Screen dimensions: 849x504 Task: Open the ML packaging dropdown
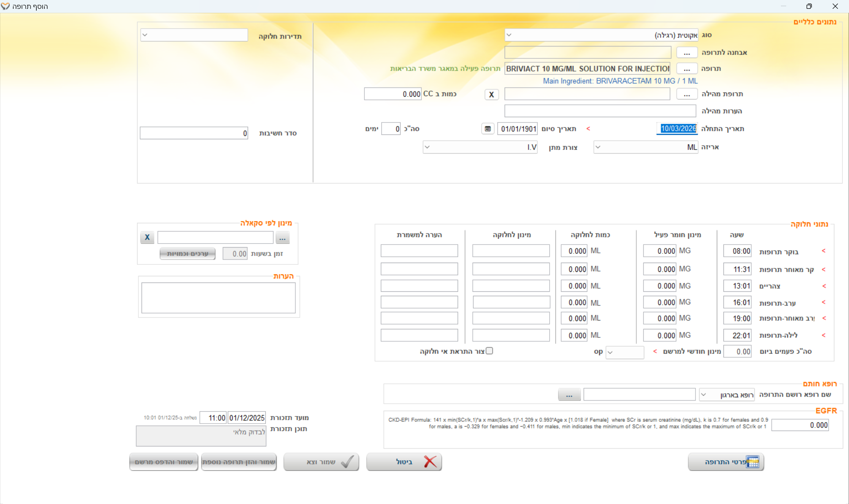coord(598,147)
